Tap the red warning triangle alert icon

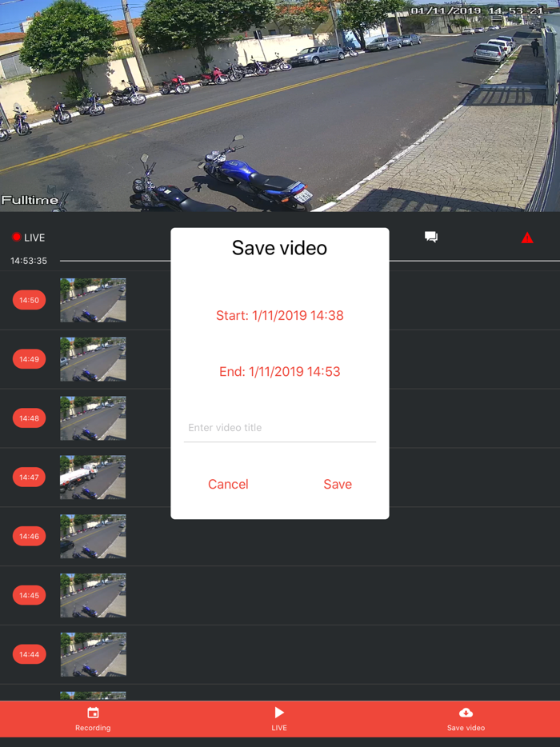[x=527, y=238]
